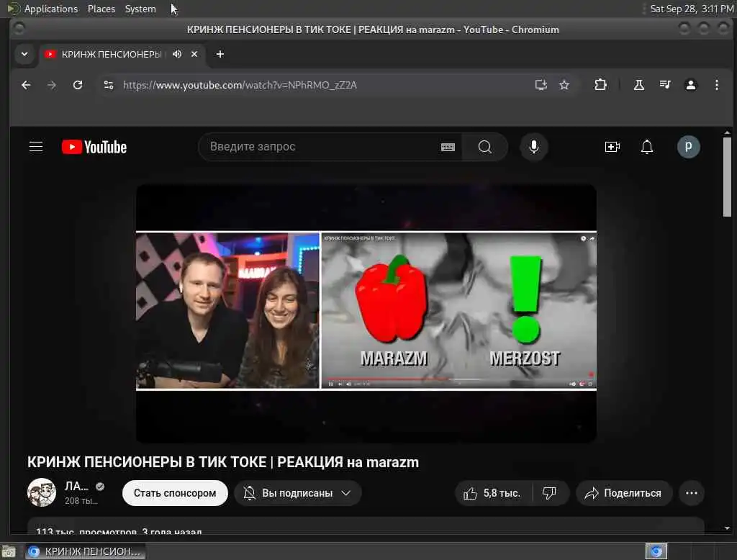This screenshot has width=737, height=560.
Task: Expand the video description box with views
Action: (x=366, y=525)
